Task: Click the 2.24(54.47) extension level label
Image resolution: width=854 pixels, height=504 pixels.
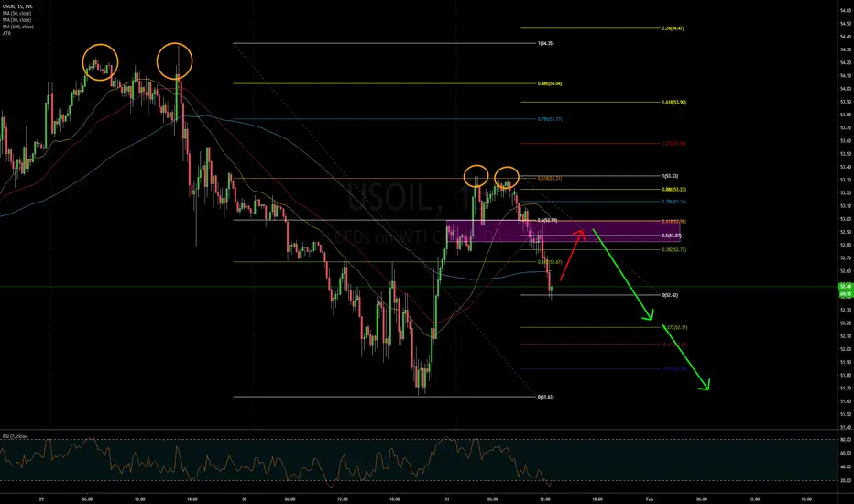Action: 673,27
